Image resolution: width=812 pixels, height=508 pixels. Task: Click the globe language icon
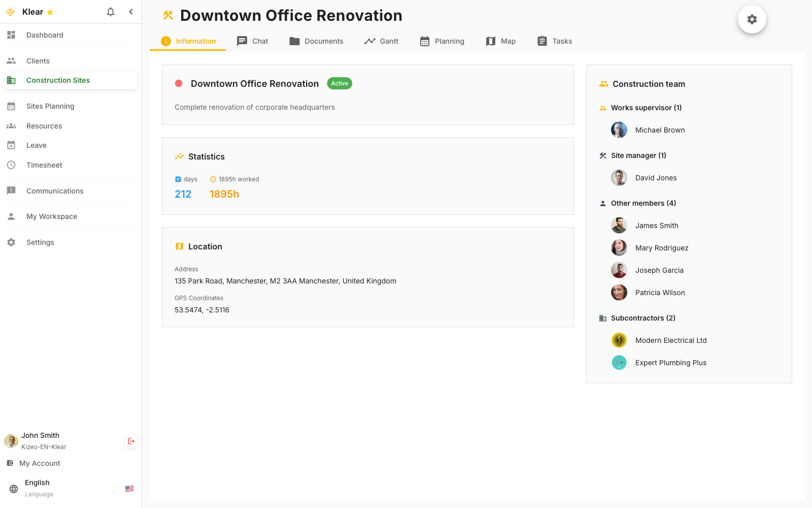(14, 489)
